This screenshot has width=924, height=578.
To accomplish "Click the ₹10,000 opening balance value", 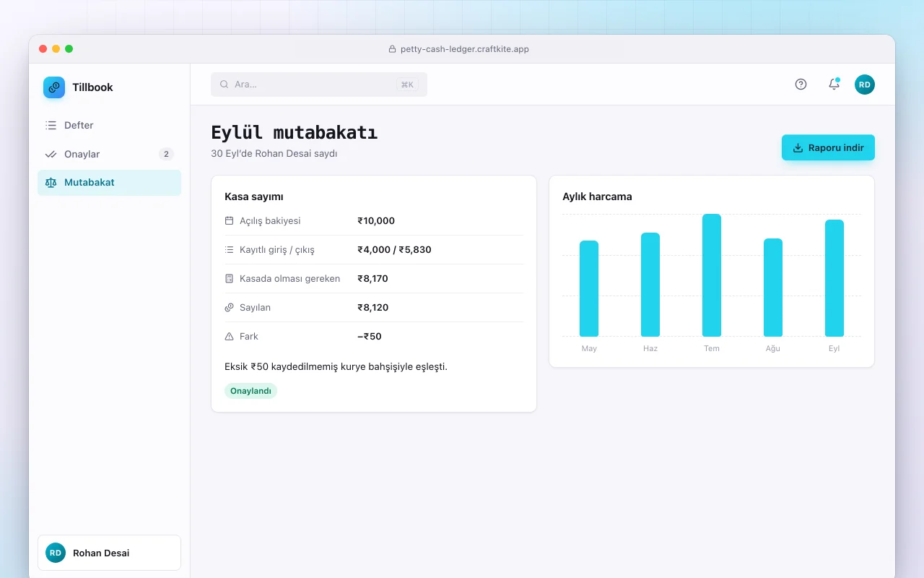I will [376, 220].
